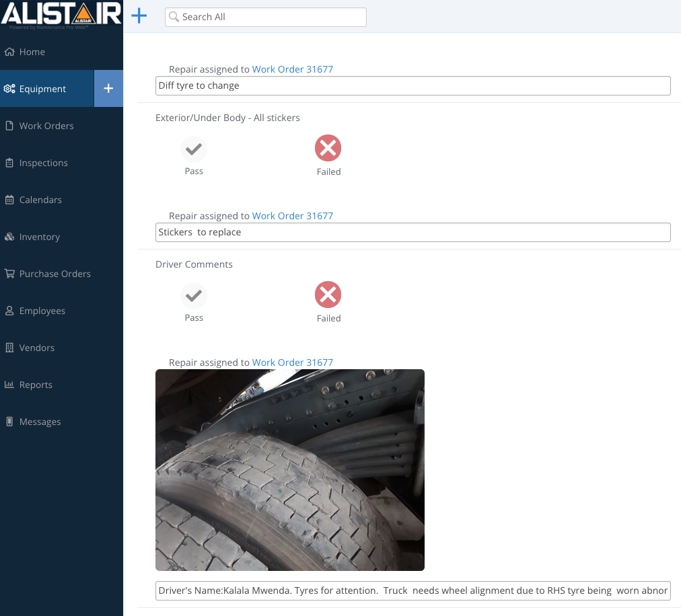Viewport: 681px width, 616px height.
Task: Mark All stickers item as Pass
Action: point(194,149)
